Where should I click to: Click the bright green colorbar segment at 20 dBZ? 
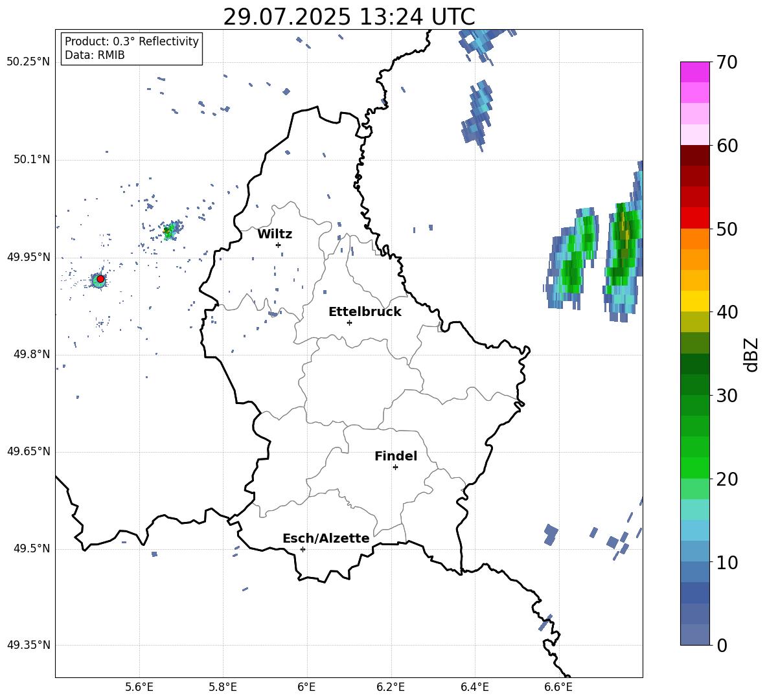pos(694,468)
